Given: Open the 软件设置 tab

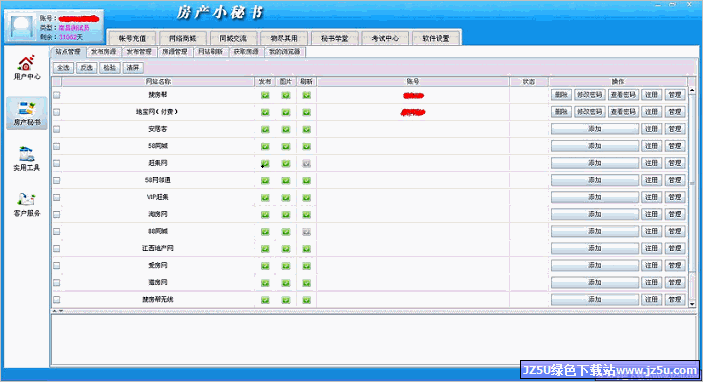Looking at the screenshot, I should coord(436,38).
